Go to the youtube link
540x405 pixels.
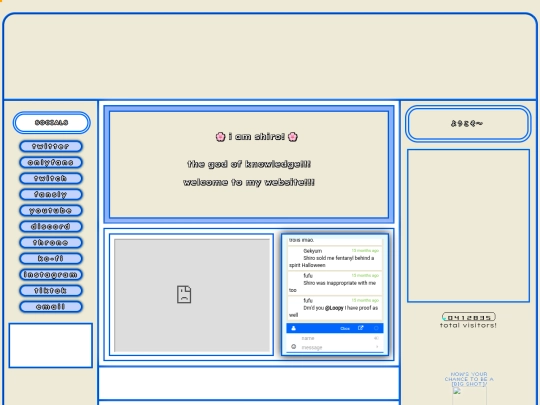click(51, 210)
